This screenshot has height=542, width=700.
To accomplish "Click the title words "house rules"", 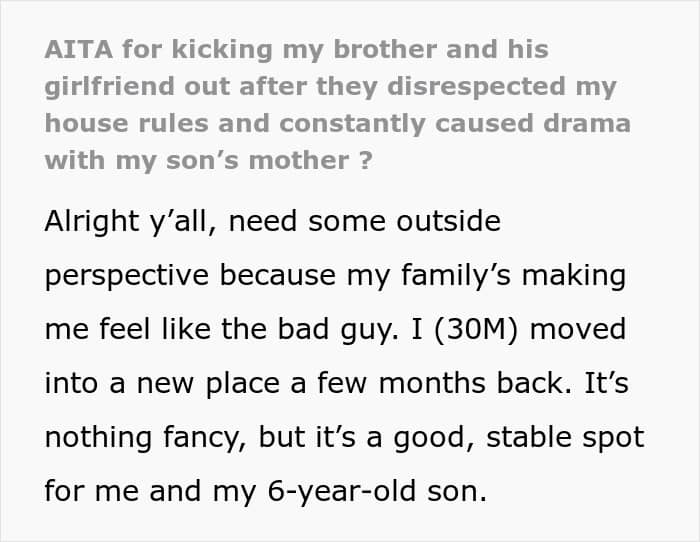I will 127,124.
